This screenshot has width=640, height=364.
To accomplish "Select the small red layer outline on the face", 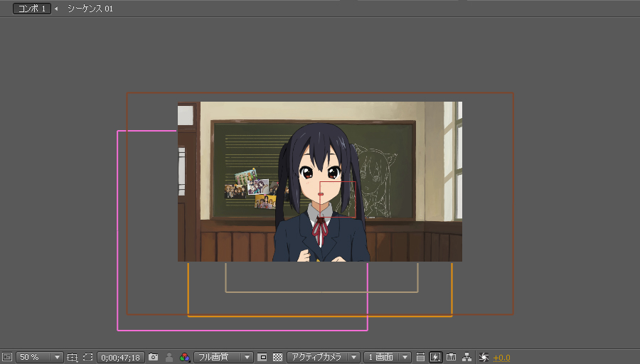I will pos(338,200).
